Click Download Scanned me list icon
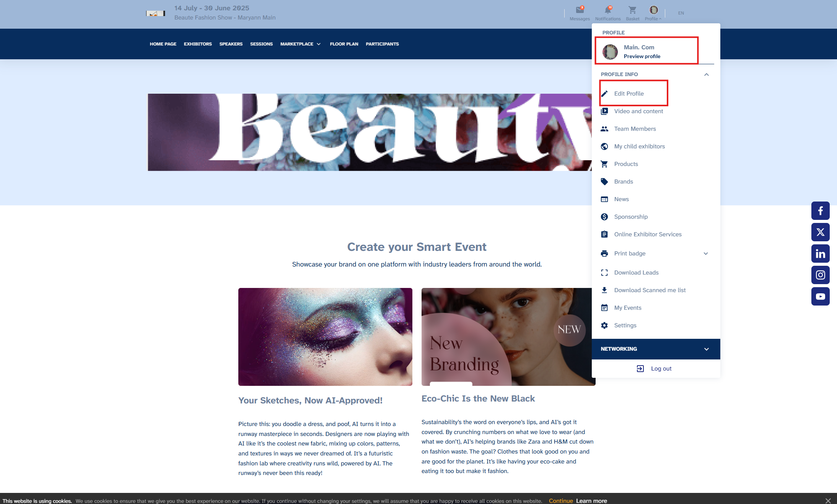The image size is (837, 504). click(x=604, y=290)
